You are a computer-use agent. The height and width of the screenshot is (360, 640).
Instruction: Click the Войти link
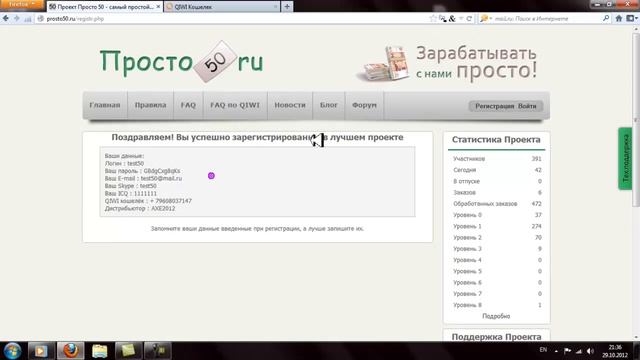527,106
